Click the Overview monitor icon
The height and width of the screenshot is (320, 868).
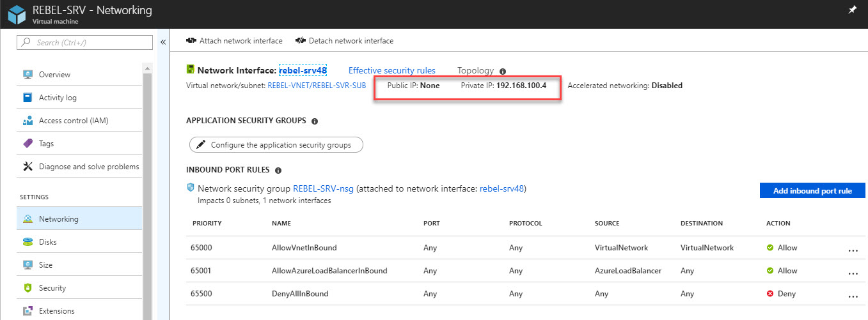click(28, 75)
